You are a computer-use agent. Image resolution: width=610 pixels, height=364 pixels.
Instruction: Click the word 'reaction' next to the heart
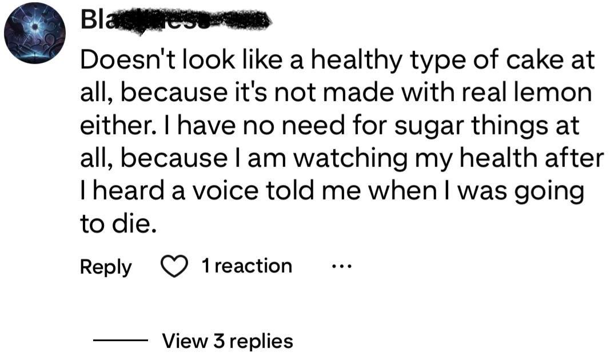click(x=253, y=266)
